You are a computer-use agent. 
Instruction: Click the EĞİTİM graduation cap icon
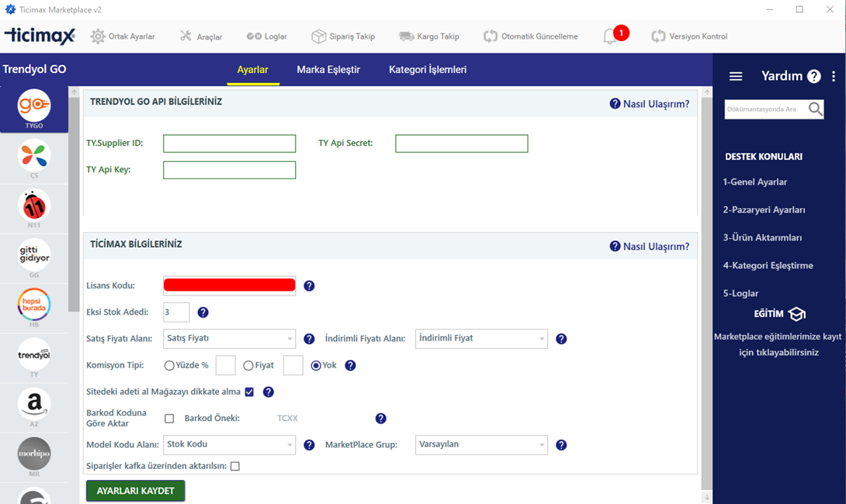(797, 314)
